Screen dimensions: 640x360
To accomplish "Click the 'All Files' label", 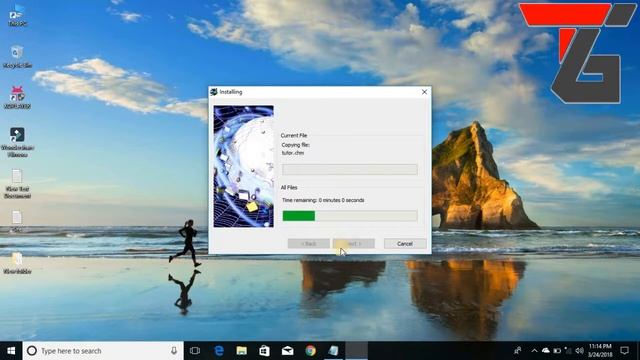I will [289, 187].
